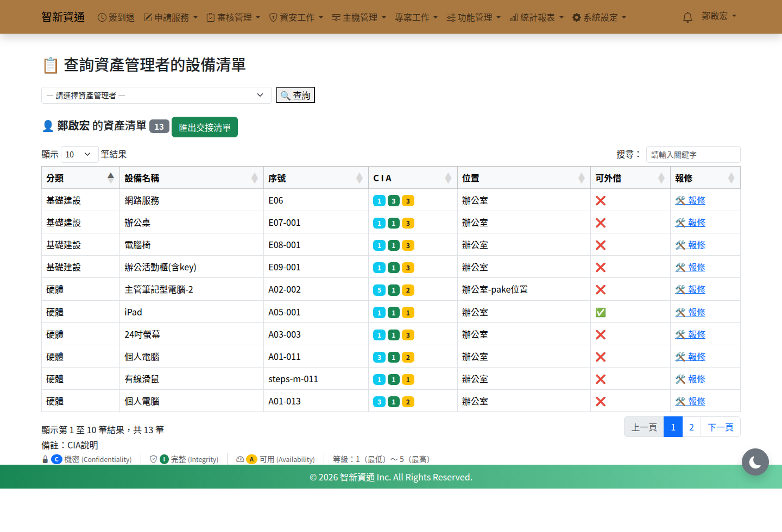Click the red X in A01-013 row
The width and height of the screenshot is (782, 532).
tap(601, 402)
